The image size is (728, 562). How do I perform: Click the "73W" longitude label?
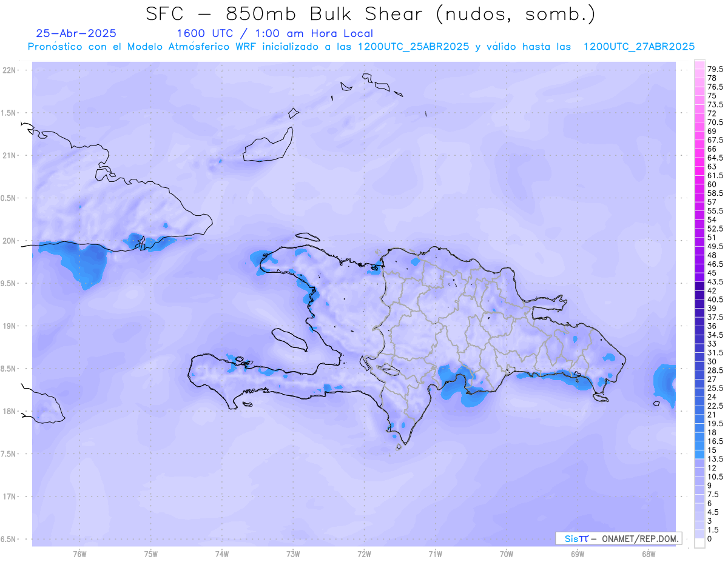(293, 554)
